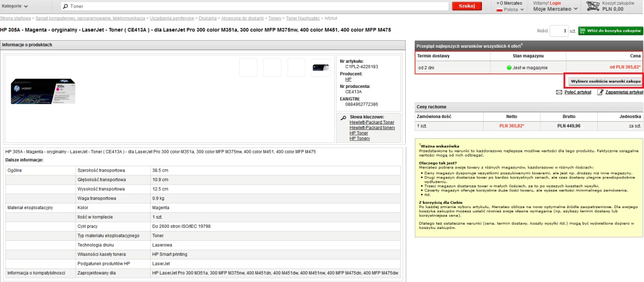Click the magnifier icon in search field

[x=65, y=6]
